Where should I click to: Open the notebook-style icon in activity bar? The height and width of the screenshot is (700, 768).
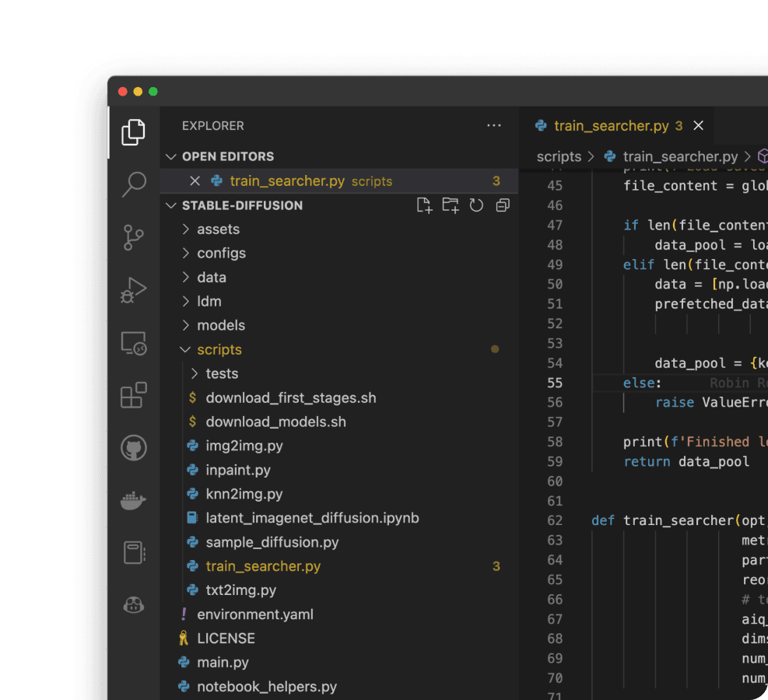tap(133, 553)
